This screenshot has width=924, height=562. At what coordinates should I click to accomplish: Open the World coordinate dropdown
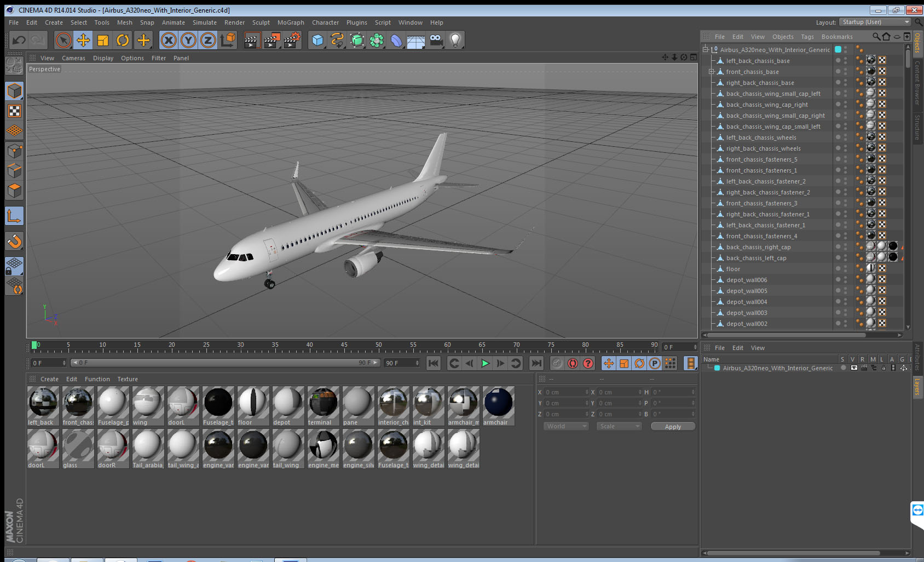[567, 426]
